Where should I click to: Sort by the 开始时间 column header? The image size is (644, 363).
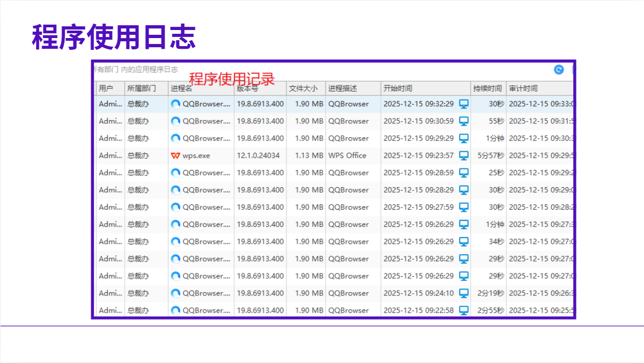pos(398,88)
